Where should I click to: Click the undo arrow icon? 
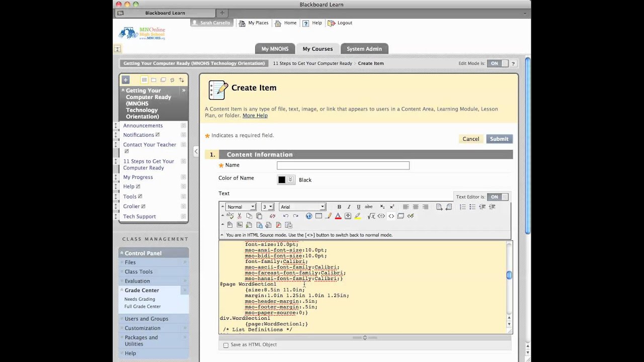286,216
